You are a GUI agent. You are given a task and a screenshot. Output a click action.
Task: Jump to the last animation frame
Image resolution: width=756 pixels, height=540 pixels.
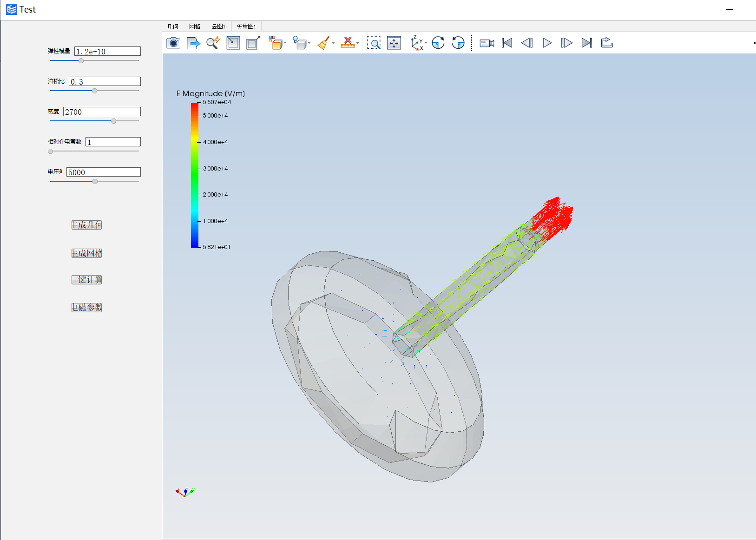pos(587,43)
